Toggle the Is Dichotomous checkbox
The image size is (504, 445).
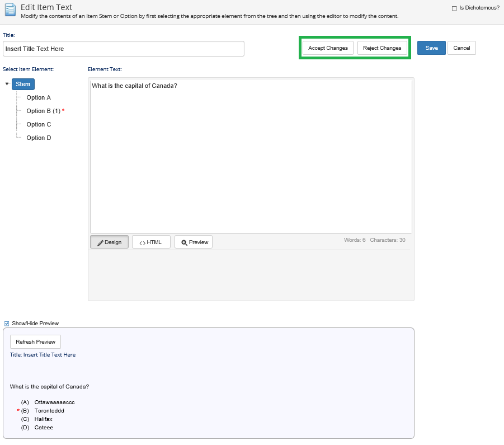click(454, 8)
